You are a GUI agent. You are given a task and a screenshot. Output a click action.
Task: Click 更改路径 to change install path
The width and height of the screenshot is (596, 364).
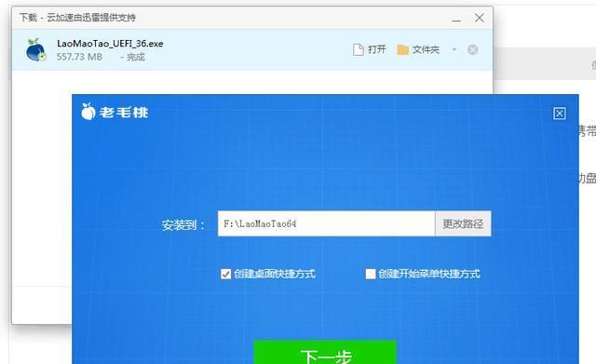(463, 223)
